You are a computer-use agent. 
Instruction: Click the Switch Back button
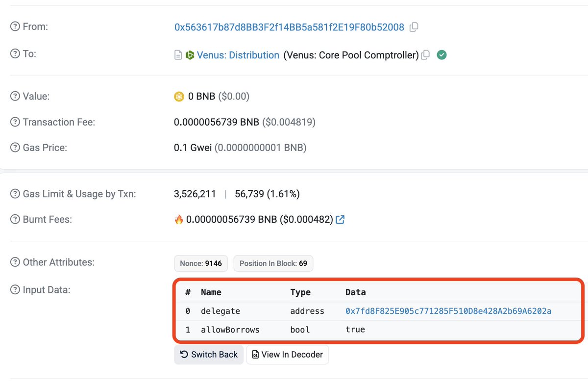[209, 355]
